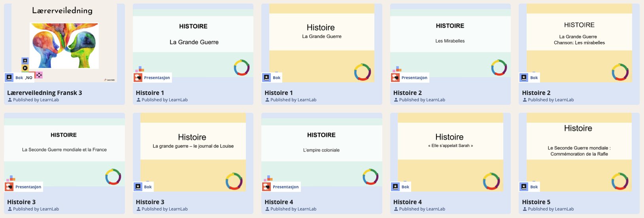Click the Bok icon on Lærerveiledning Fransk 3

[x=9, y=78]
